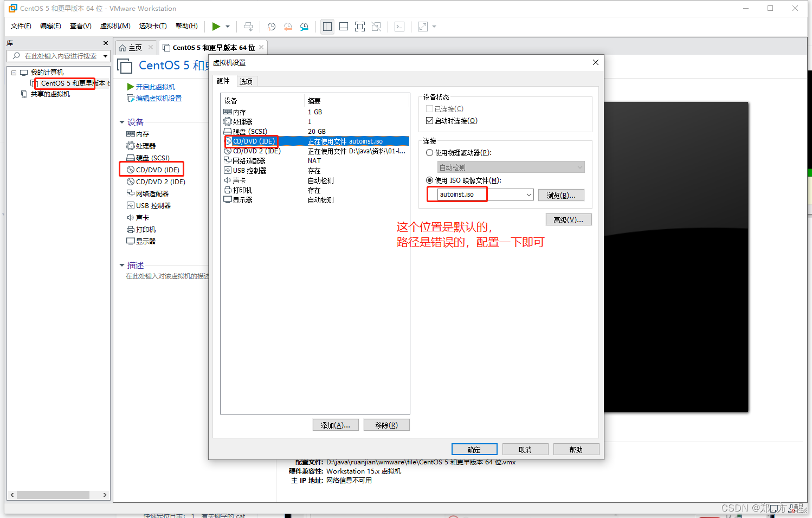Toggle the library sidebar view icon
812x518 pixels.
tap(327, 26)
